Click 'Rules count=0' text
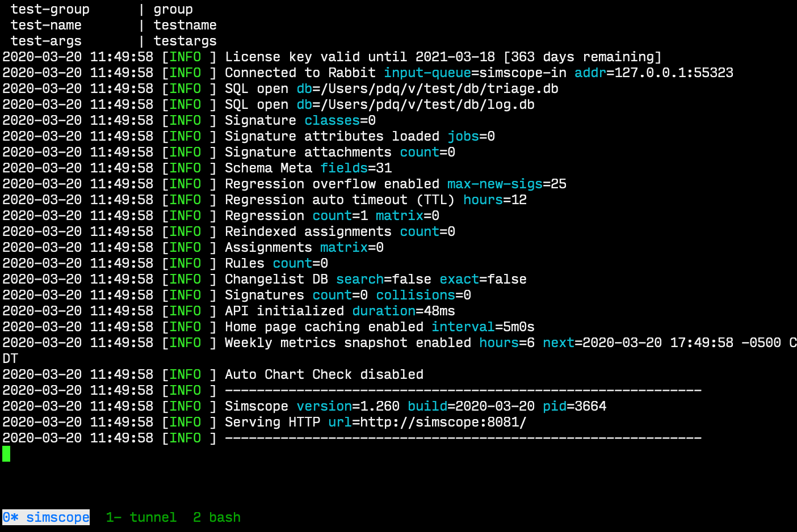This screenshot has height=532, width=797. pyautogui.click(x=276, y=263)
